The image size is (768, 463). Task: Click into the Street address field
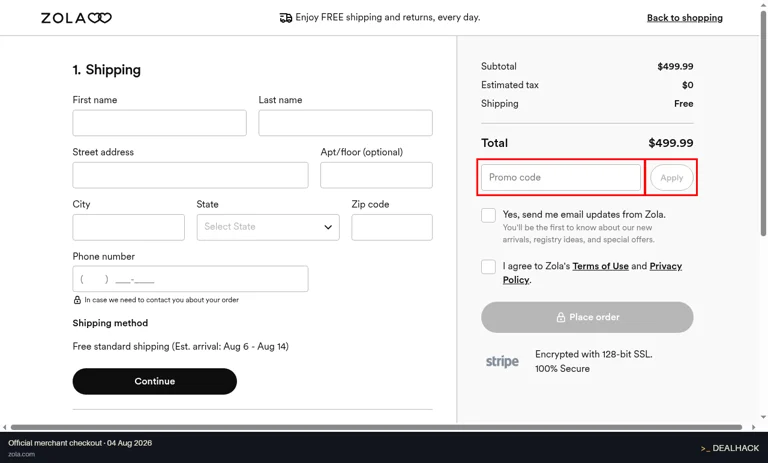[x=191, y=175]
